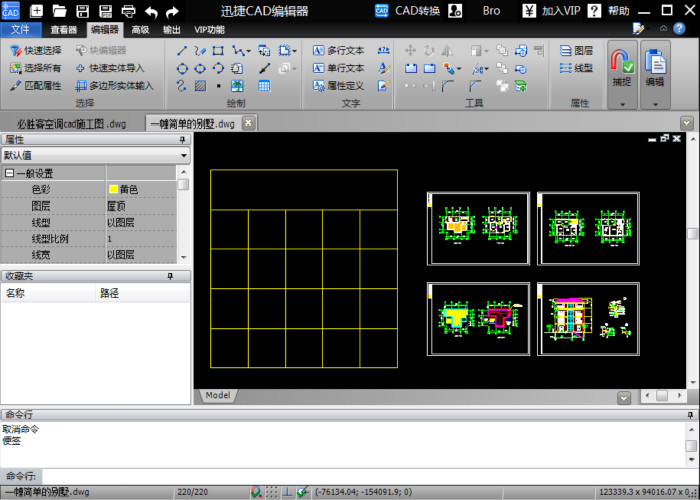
Task: Switch to 必胜客空调cad施工图.dwg document tab
Action: tap(71, 124)
